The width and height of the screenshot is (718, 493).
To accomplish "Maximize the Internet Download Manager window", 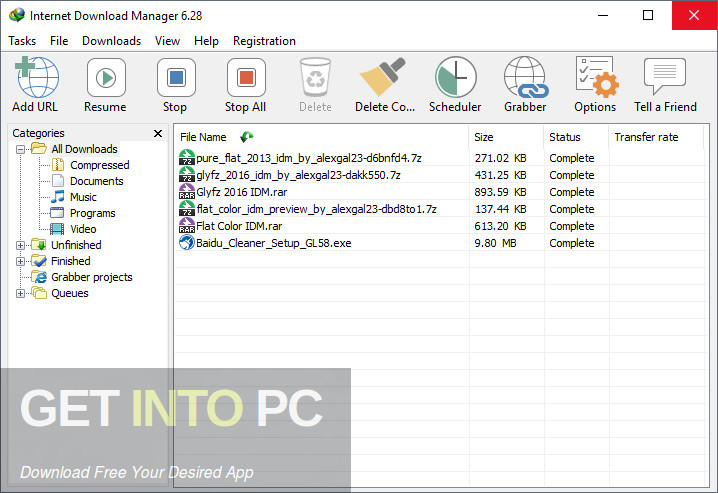I will tap(648, 15).
